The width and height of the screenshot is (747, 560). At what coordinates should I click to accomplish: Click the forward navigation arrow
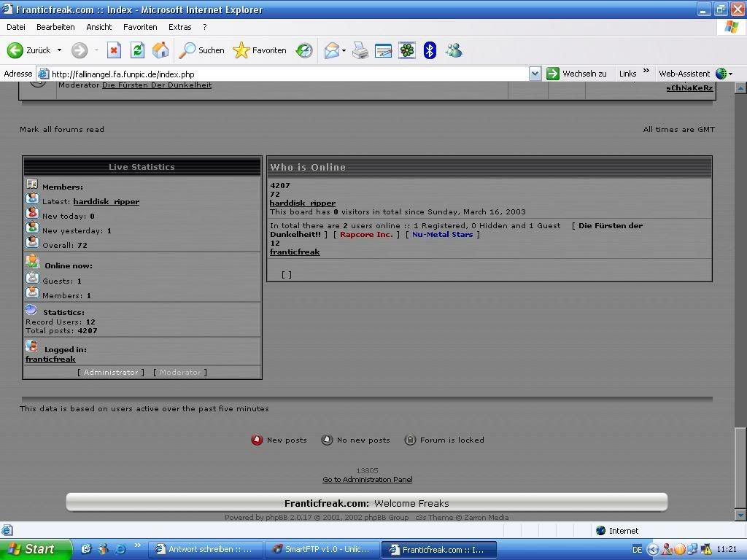click(80, 50)
